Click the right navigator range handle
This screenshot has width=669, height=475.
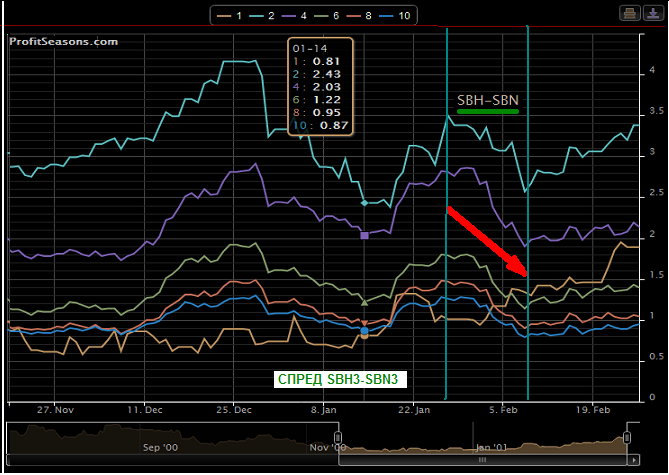click(627, 437)
